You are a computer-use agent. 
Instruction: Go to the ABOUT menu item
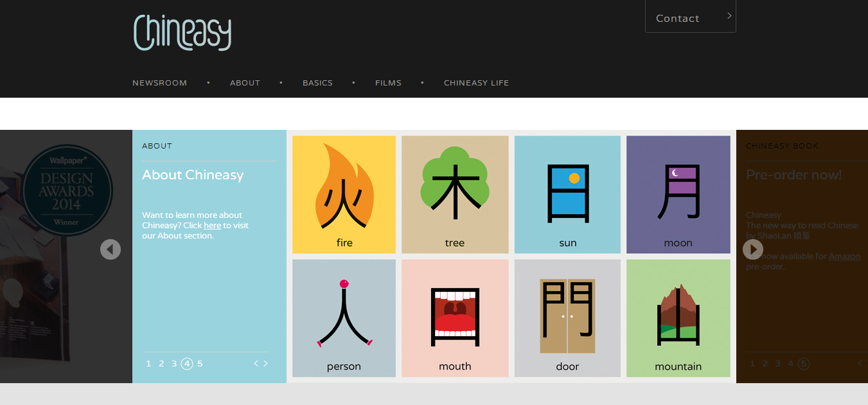(245, 83)
